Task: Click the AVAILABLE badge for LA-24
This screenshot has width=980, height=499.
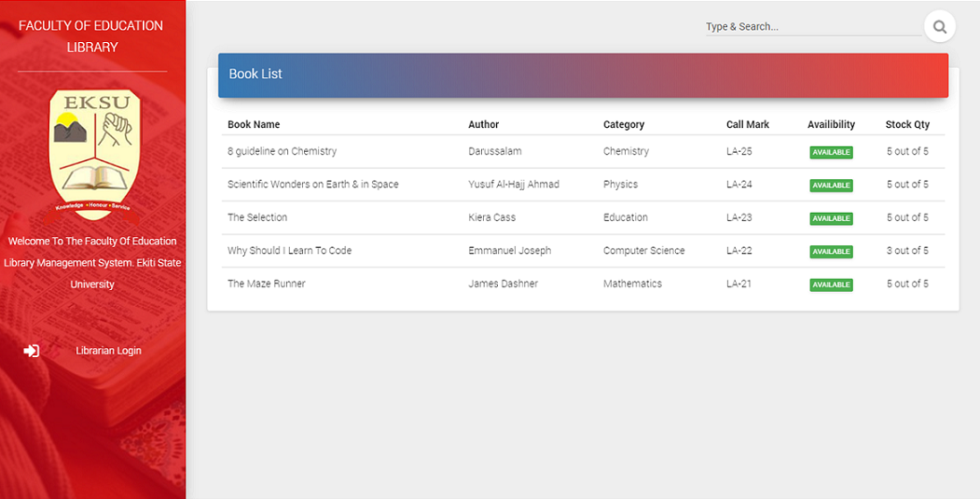Action: click(x=831, y=186)
